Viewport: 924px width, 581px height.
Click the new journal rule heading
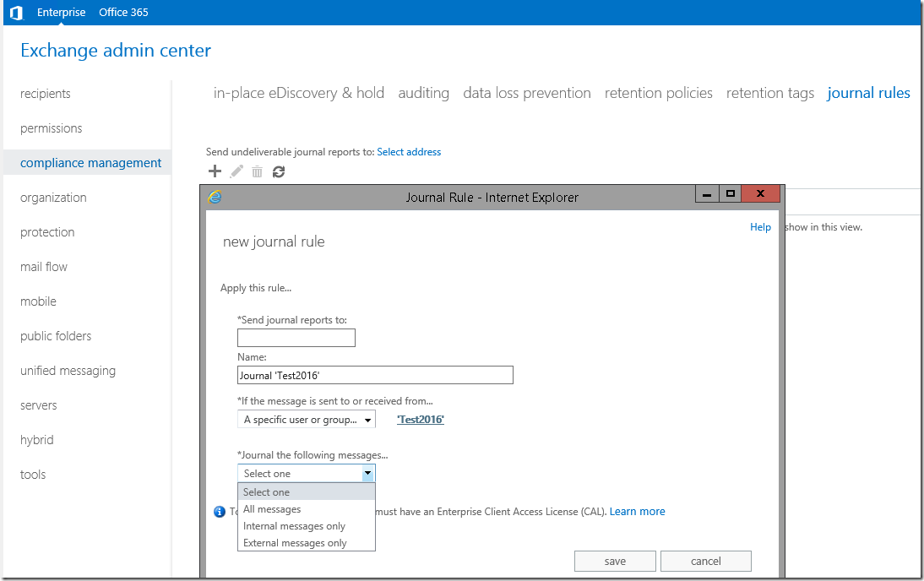point(274,242)
